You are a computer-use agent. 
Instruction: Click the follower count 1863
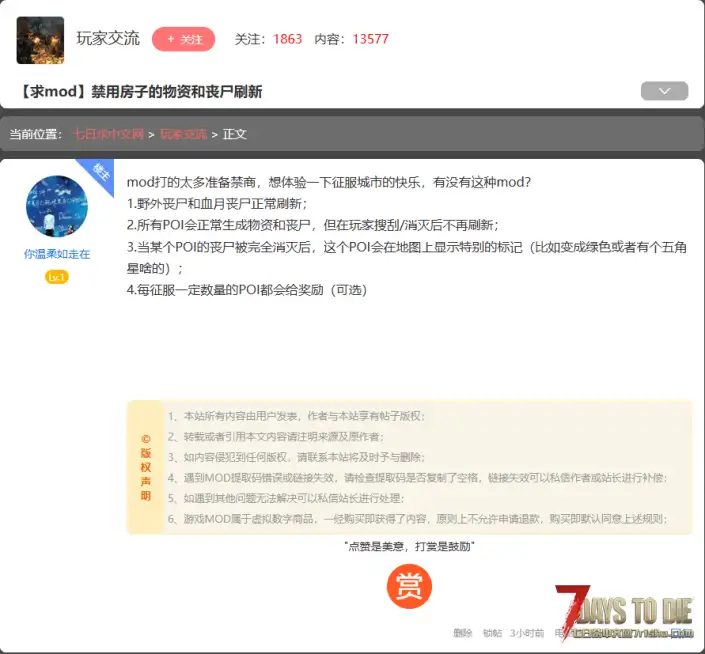pos(288,39)
